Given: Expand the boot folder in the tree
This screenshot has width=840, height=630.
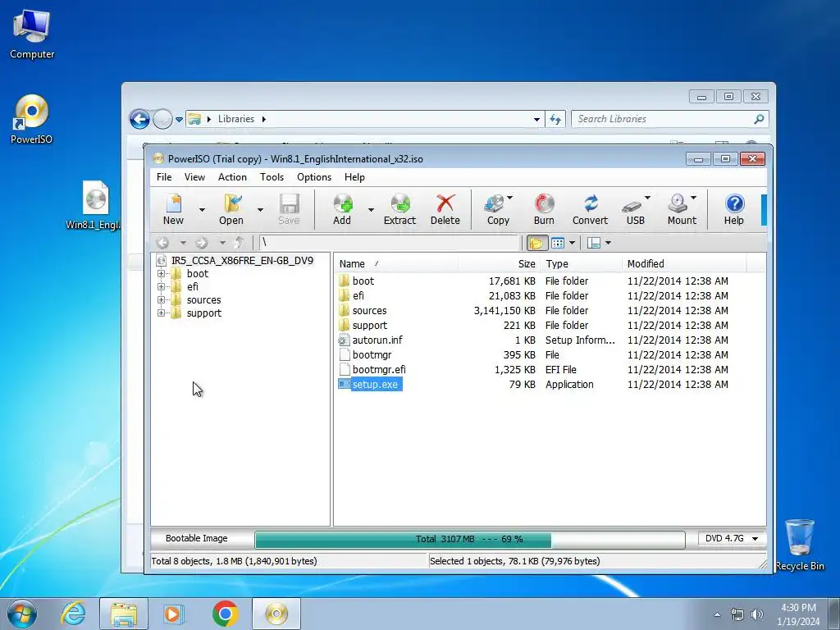Looking at the screenshot, I should [x=161, y=274].
